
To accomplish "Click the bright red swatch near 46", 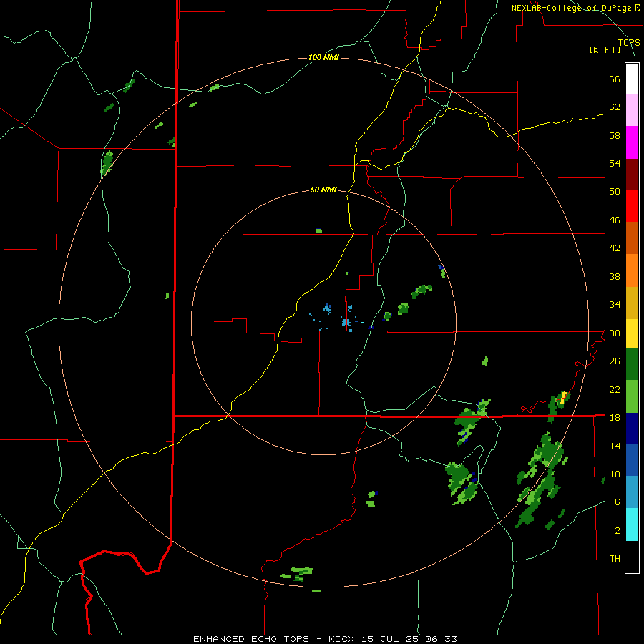I will click(632, 206).
